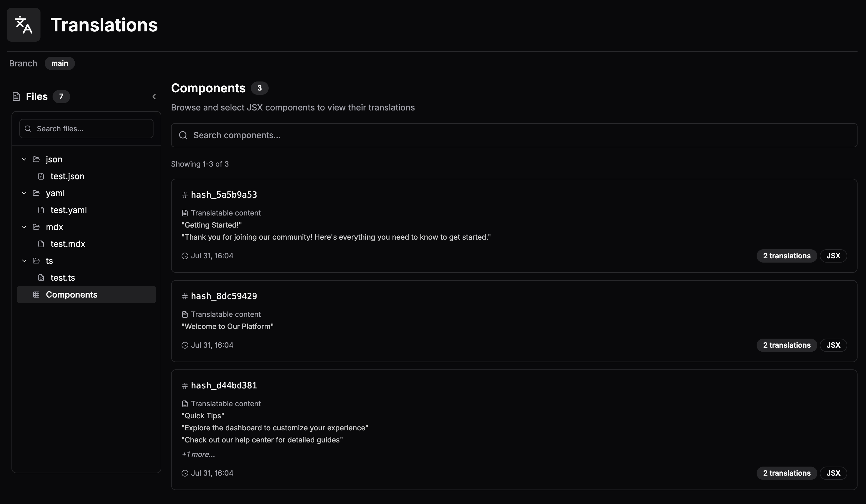866x504 pixels.
Task: Collapse the ts folder chevron
Action: click(24, 261)
